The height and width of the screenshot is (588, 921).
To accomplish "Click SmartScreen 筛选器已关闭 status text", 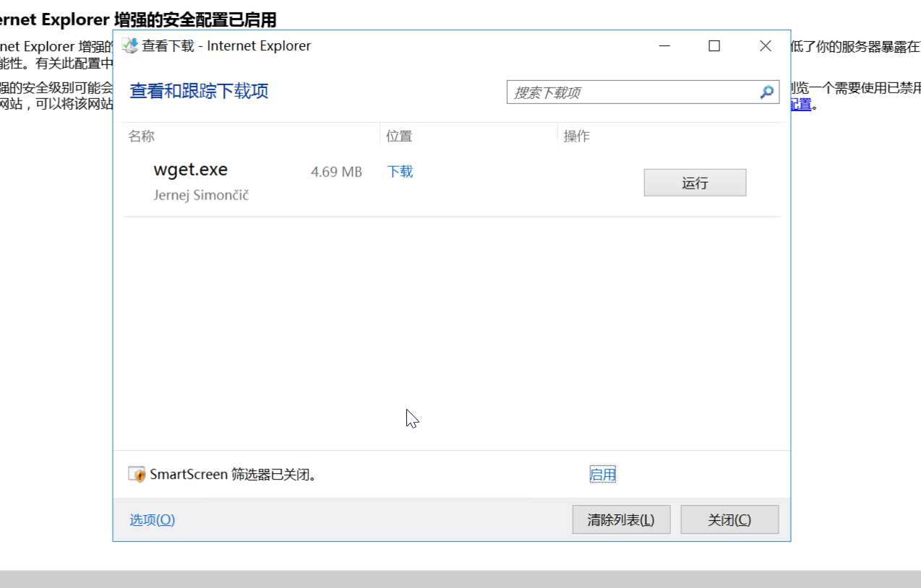I will pyautogui.click(x=234, y=475).
